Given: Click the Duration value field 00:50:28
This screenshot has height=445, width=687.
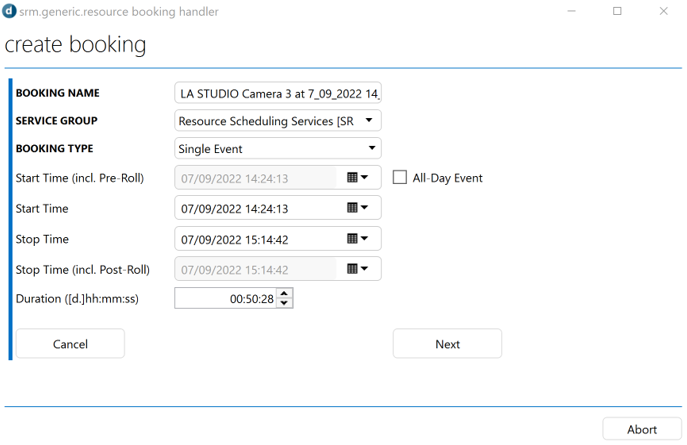Looking at the screenshot, I should 226,298.
